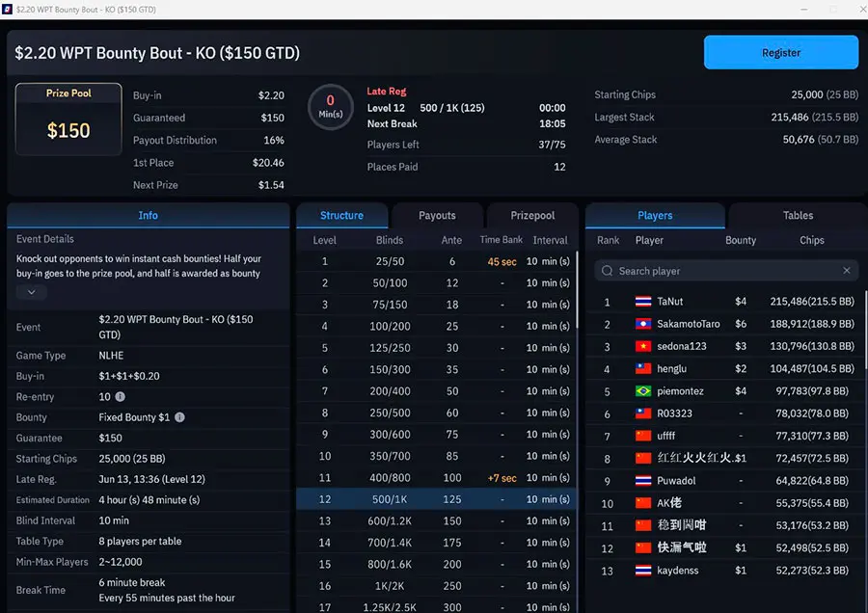
Task: Clear the player search with the X icon
Action: pos(846,271)
